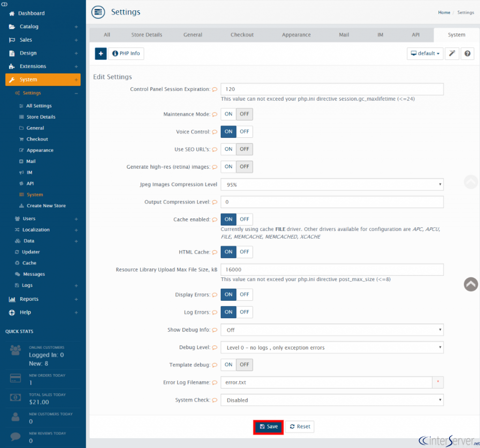Click the scroll-to-top arrow circle icon
This screenshot has height=448, width=480.
point(471,284)
